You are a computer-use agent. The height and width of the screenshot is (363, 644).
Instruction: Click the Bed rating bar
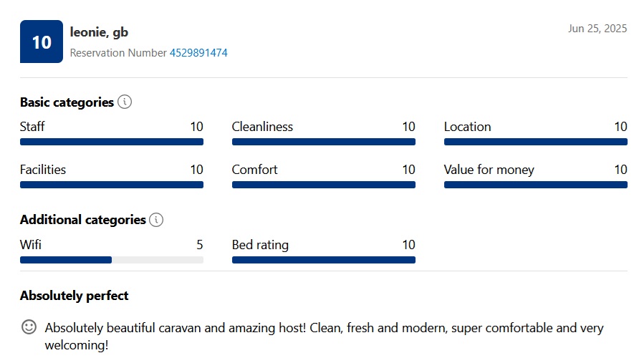(x=324, y=260)
